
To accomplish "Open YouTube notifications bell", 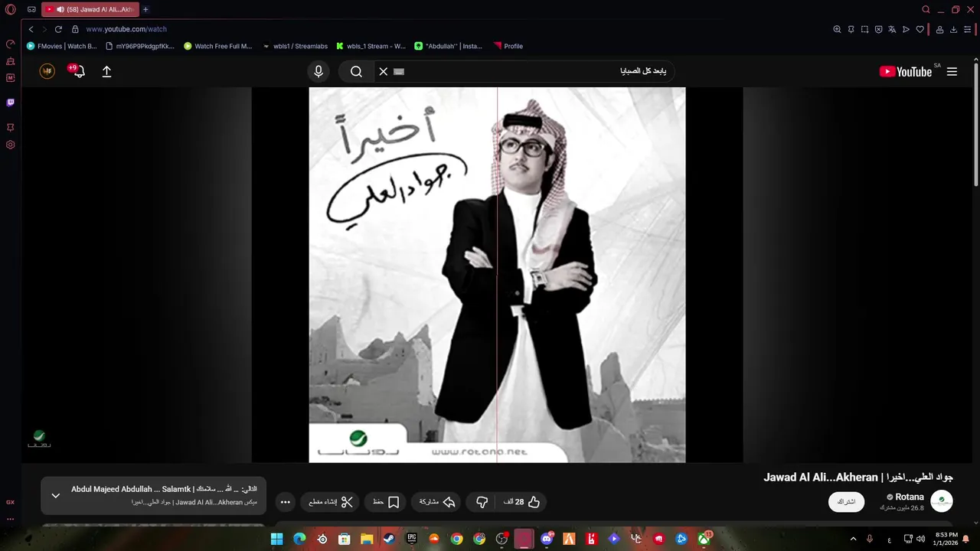I will pyautogui.click(x=78, y=71).
